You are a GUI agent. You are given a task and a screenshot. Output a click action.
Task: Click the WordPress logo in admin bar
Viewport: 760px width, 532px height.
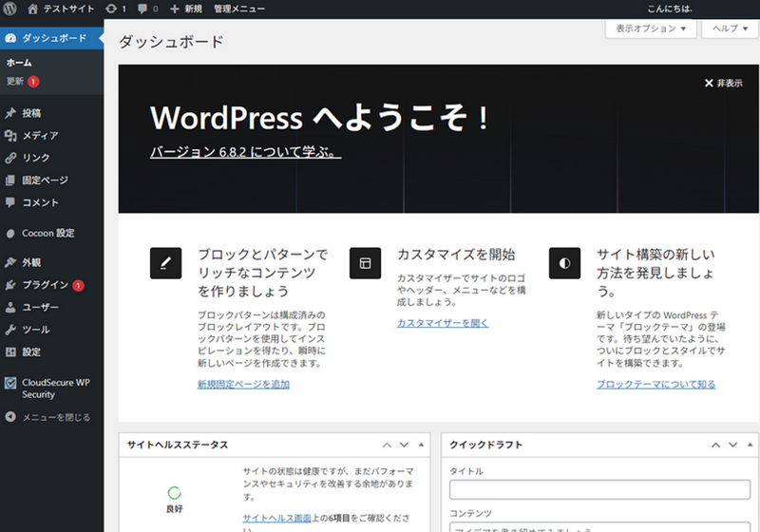point(9,9)
